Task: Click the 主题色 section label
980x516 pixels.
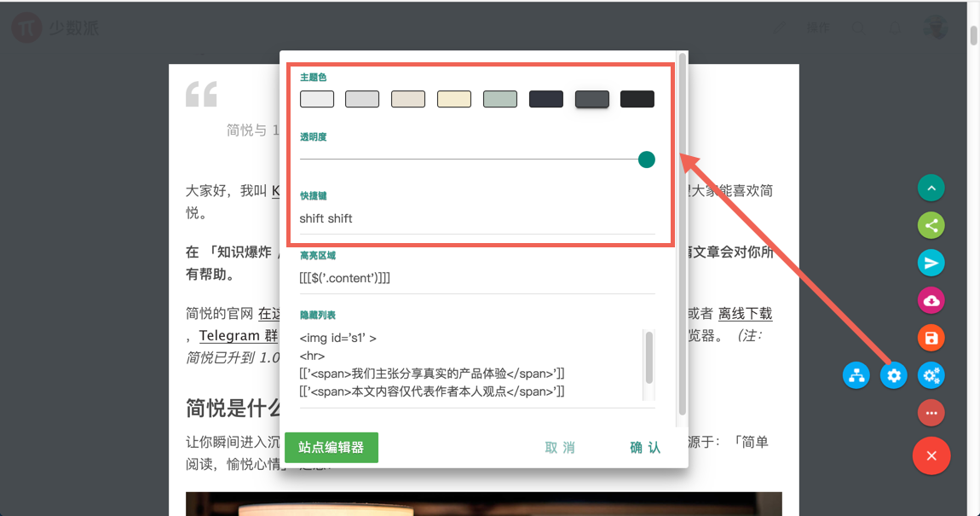Action: pyautogui.click(x=313, y=77)
